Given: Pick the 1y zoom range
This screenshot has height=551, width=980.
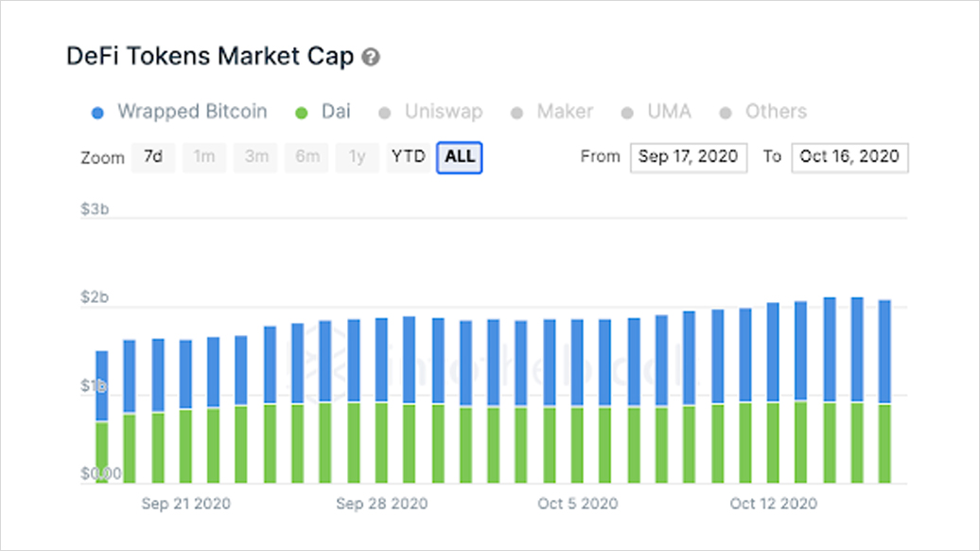Looking at the screenshot, I should (358, 157).
